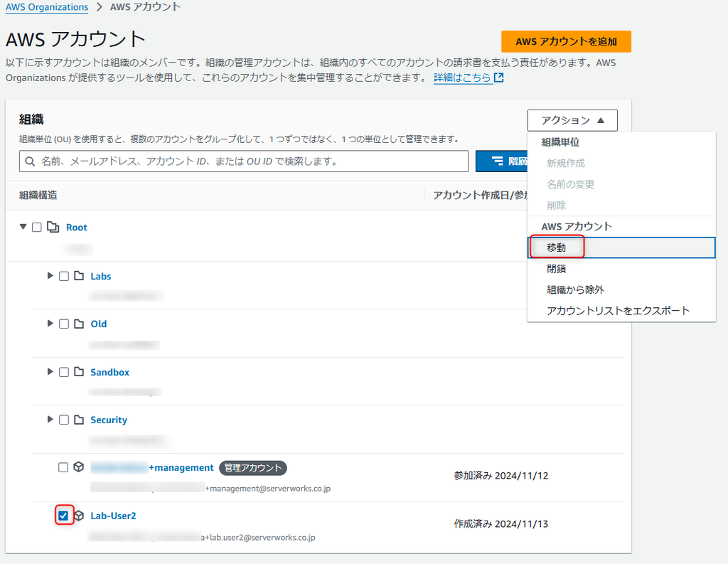Image resolution: width=728 pixels, height=564 pixels.
Task: Tick the Root checkbox
Action: [x=37, y=227]
